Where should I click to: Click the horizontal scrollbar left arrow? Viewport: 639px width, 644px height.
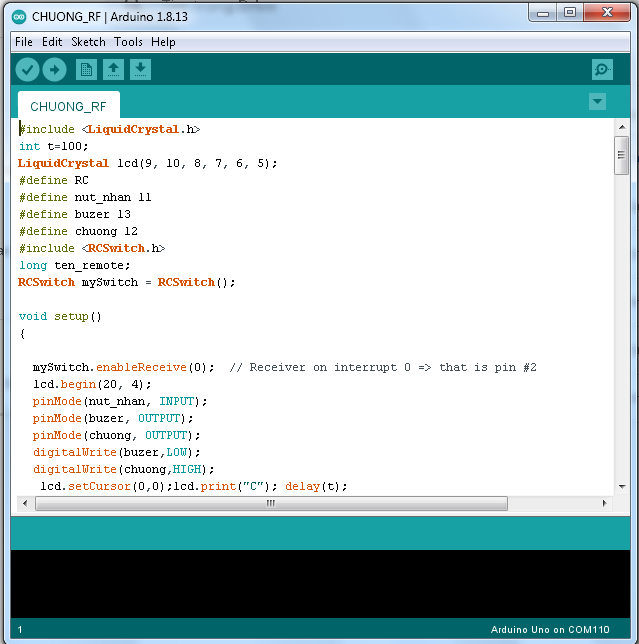click(x=26, y=504)
